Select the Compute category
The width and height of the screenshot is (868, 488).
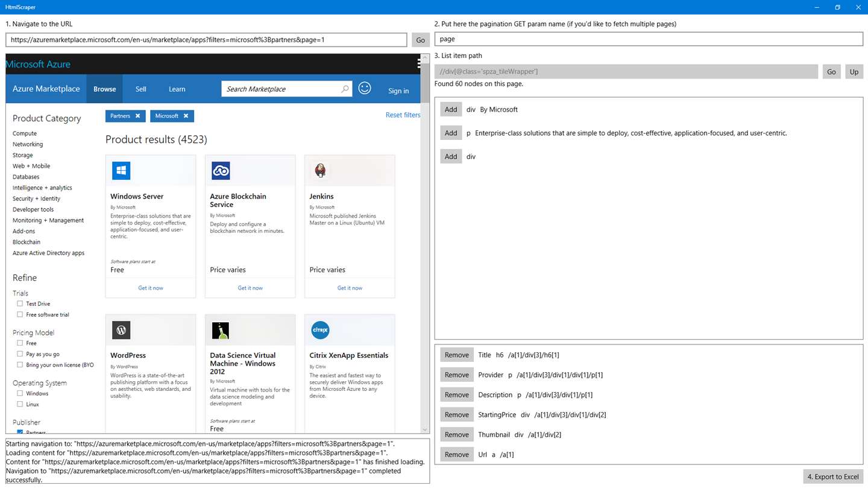click(x=25, y=133)
